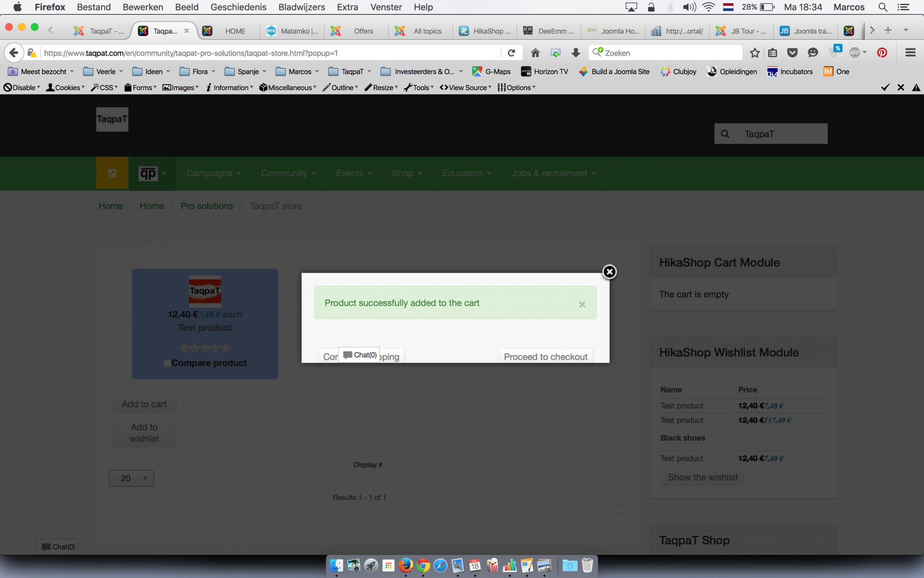Click the Pro solutions breadcrumb link
The height and width of the screenshot is (578, 924).
coord(207,206)
